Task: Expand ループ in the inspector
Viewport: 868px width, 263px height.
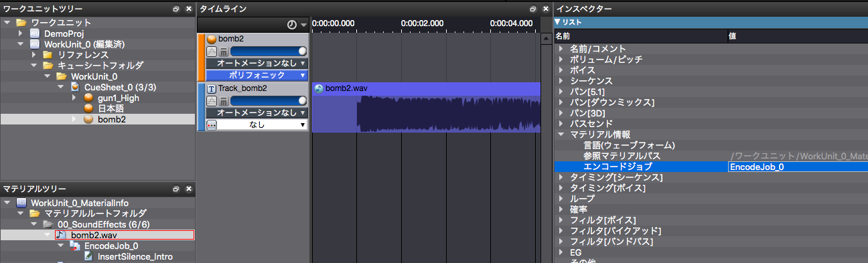Action: pos(561,199)
